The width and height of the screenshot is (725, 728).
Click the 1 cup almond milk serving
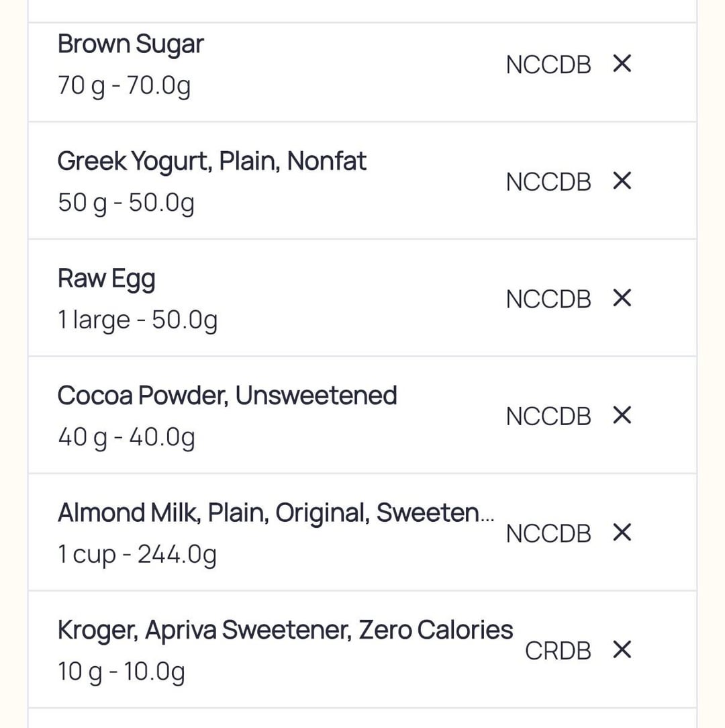137,555
